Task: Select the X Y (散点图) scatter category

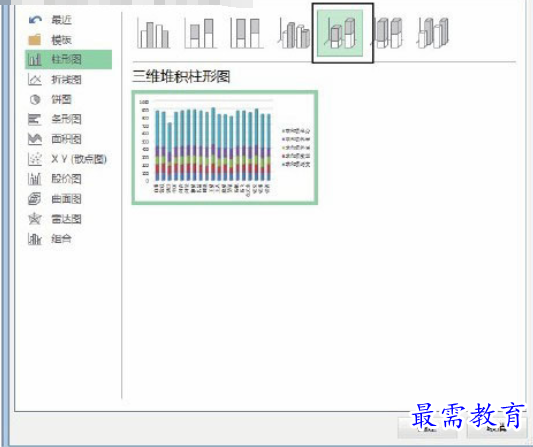Action: click(x=68, y=159)
